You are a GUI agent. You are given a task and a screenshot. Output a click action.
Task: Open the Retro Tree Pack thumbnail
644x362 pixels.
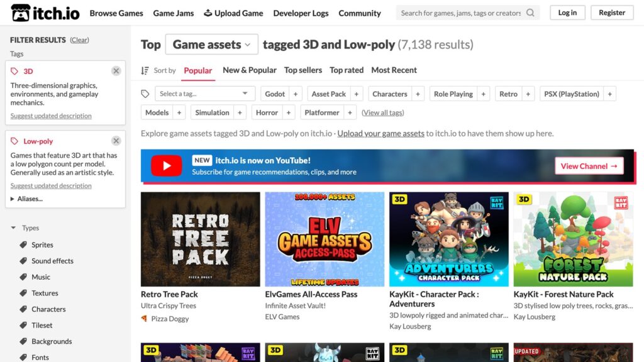[201, 239]
